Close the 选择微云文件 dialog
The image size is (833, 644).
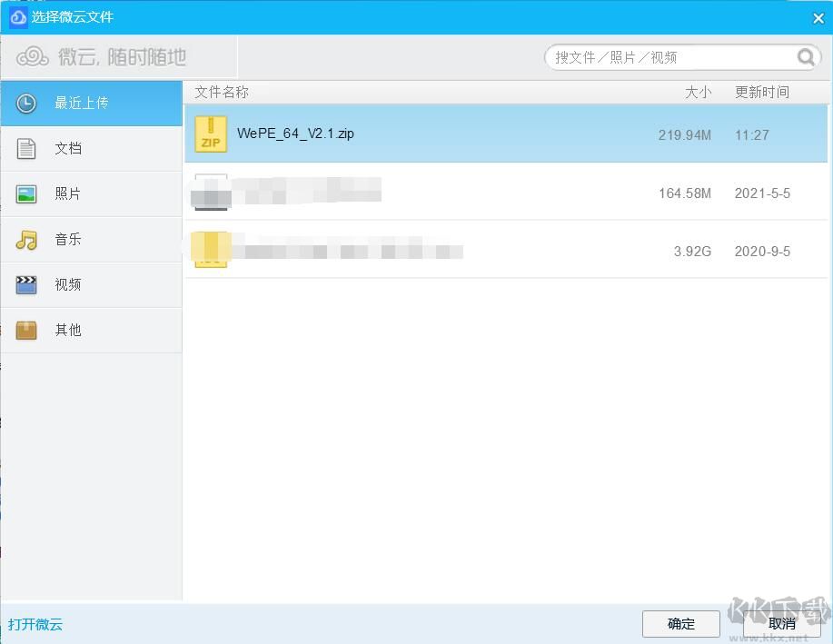pos(818,18)
